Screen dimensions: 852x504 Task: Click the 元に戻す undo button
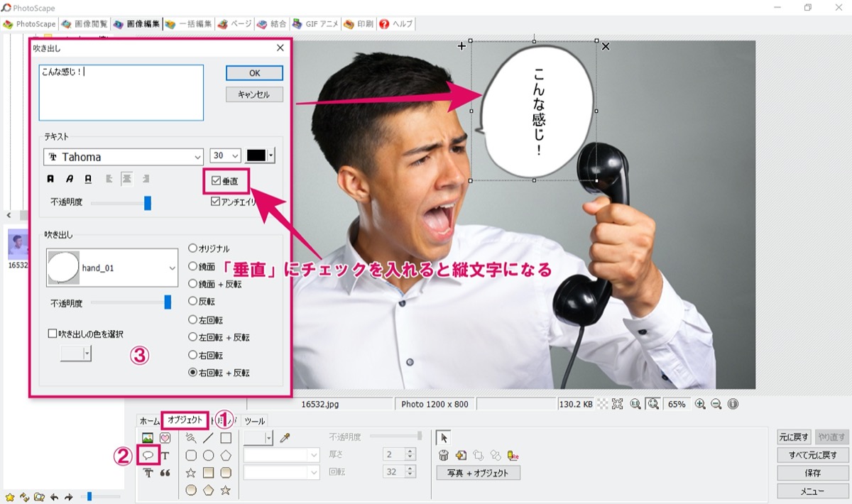(x=794, y=437)
